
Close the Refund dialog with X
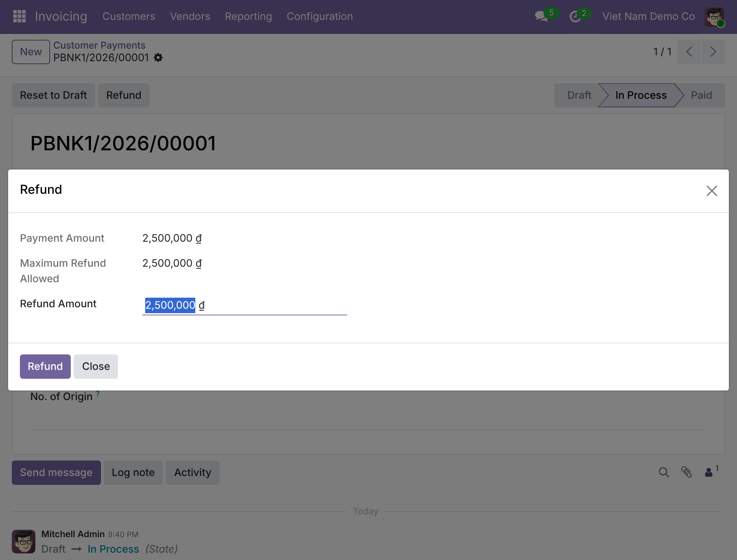click(712, 190)
